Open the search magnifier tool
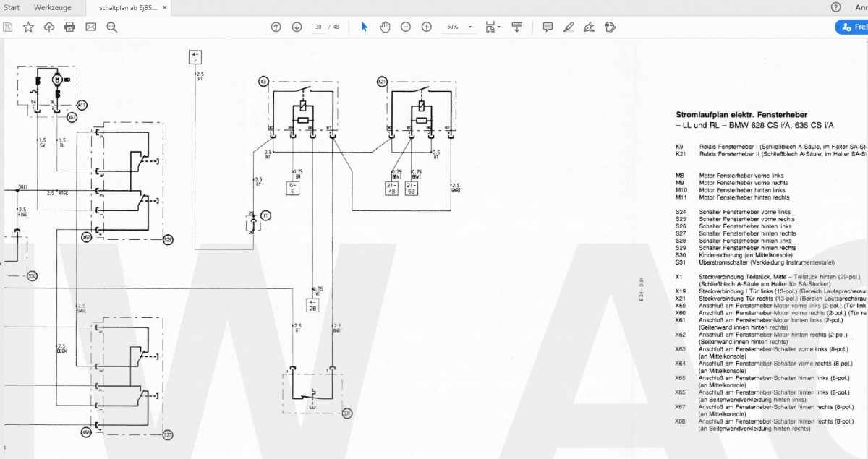This screenshot has width=868, height=459. [111, 27]
